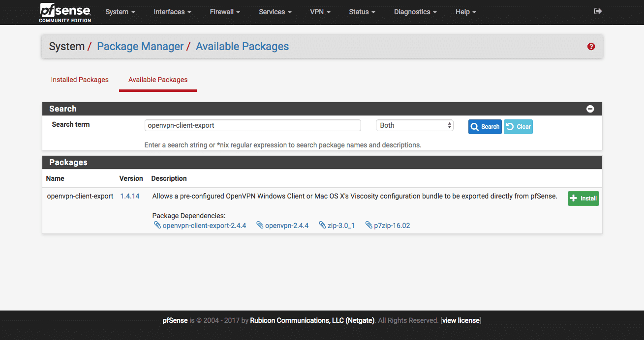Click the Packages panel heading
644x340 pixels.
(x=68, y=162)
